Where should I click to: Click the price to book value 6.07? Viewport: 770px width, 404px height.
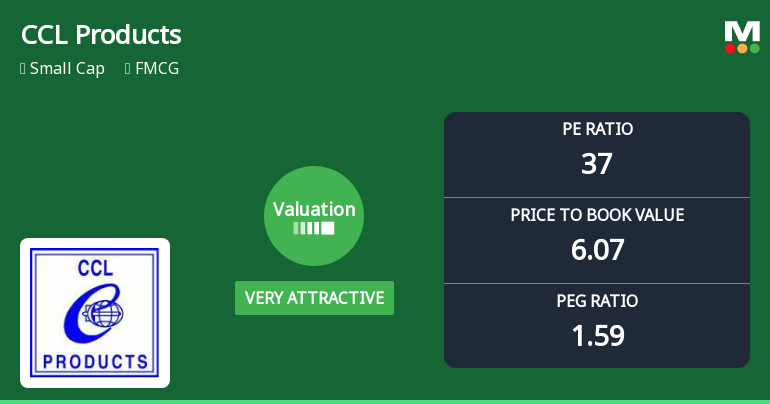pos(597,249)
